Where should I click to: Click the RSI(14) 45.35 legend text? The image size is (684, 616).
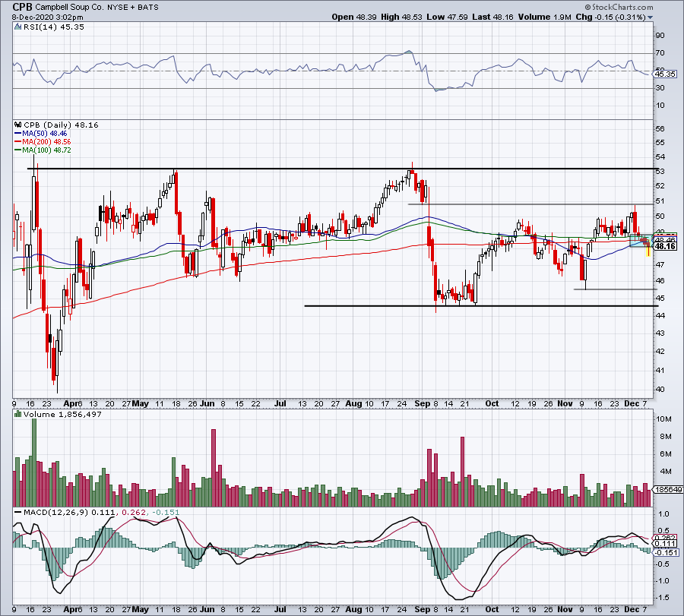[54, 27]
